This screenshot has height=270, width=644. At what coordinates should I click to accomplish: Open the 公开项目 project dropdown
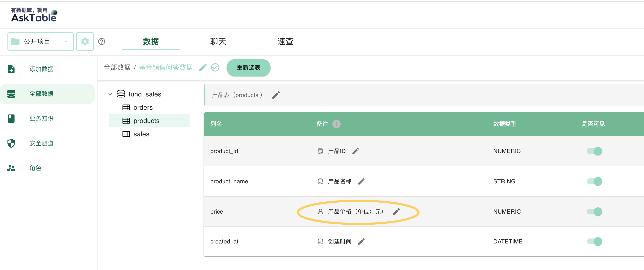pyautogui.click(x=40, y=41)
